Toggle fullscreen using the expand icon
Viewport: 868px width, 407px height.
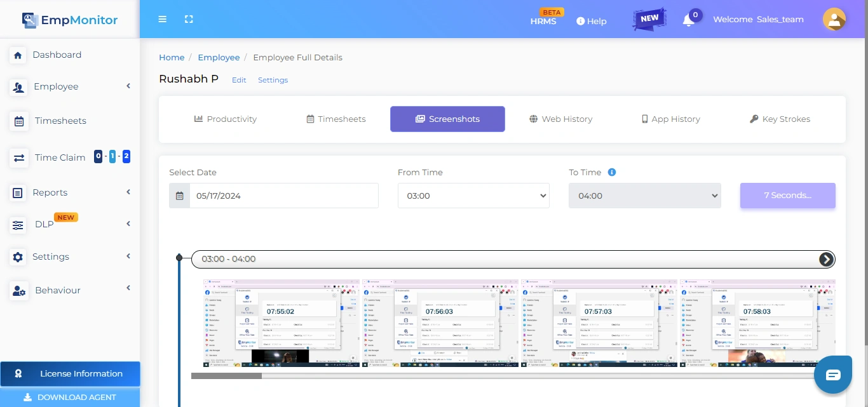[189, 19]
